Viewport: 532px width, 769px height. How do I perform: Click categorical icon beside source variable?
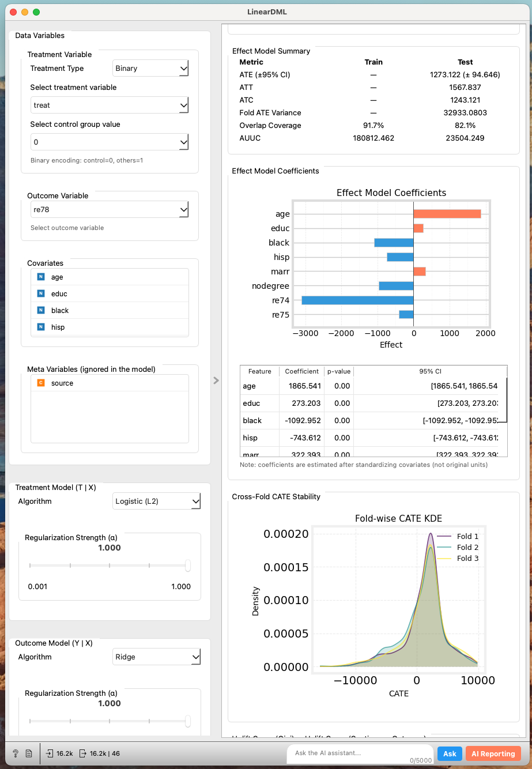pos(40,383)
